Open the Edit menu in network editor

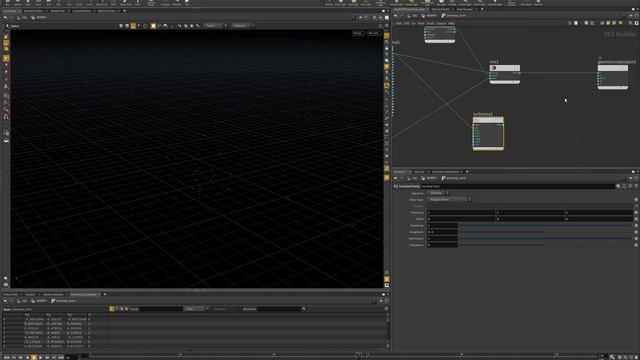pos(407,23)
